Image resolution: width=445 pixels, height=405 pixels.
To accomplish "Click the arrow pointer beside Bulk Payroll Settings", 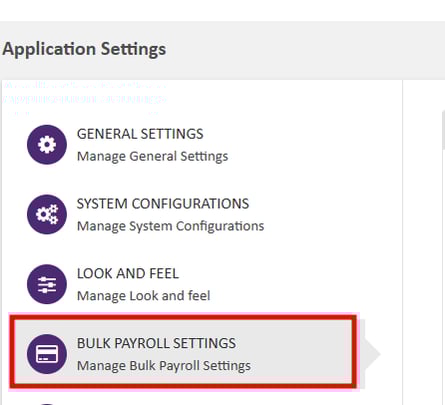I will coord(372,354).
